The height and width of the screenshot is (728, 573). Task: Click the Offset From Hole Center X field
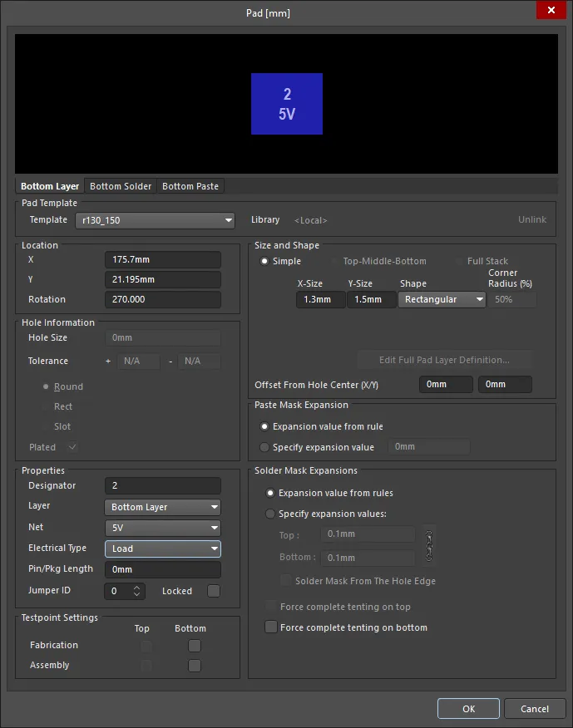tap(446, 385)
